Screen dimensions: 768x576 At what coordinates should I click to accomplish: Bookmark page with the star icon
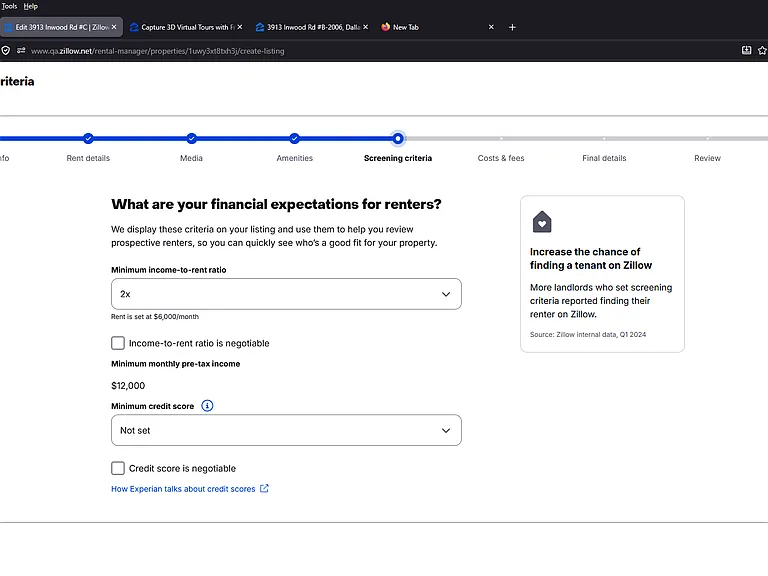click(x=762, y=50)
